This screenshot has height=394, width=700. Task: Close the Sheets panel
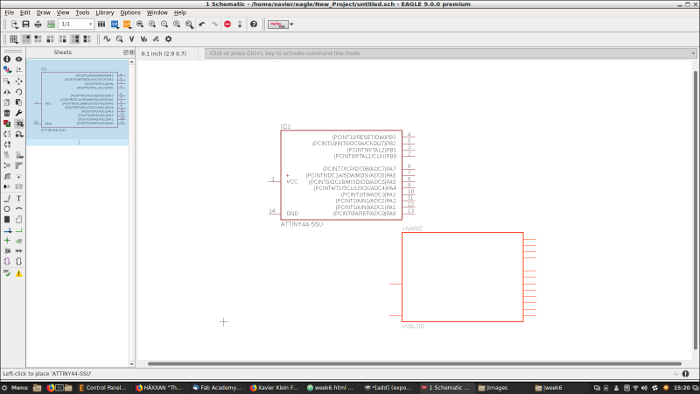coord(132,52)
